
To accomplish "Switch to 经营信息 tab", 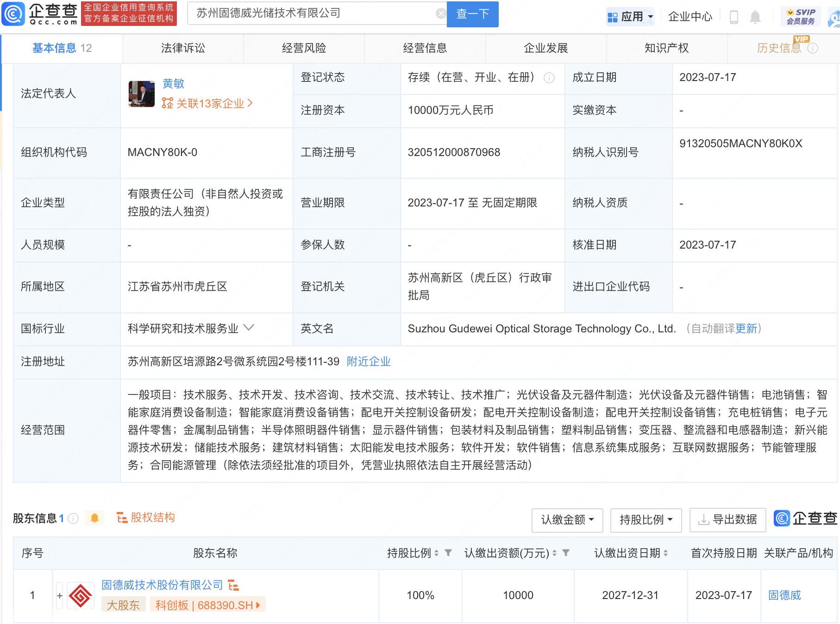I will click(x=425, y=48).
